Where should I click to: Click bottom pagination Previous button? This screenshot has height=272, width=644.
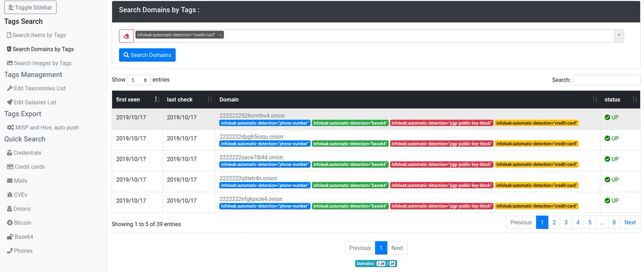pyautogui.click(x=360, y=248)
